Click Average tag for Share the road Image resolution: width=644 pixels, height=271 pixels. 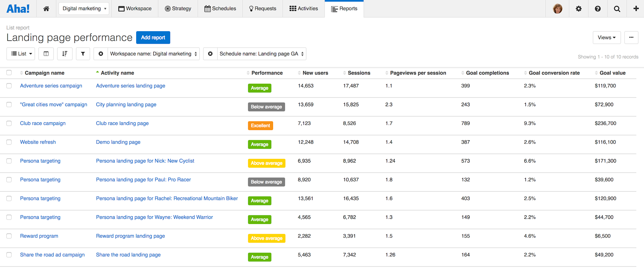click(260, 257)
